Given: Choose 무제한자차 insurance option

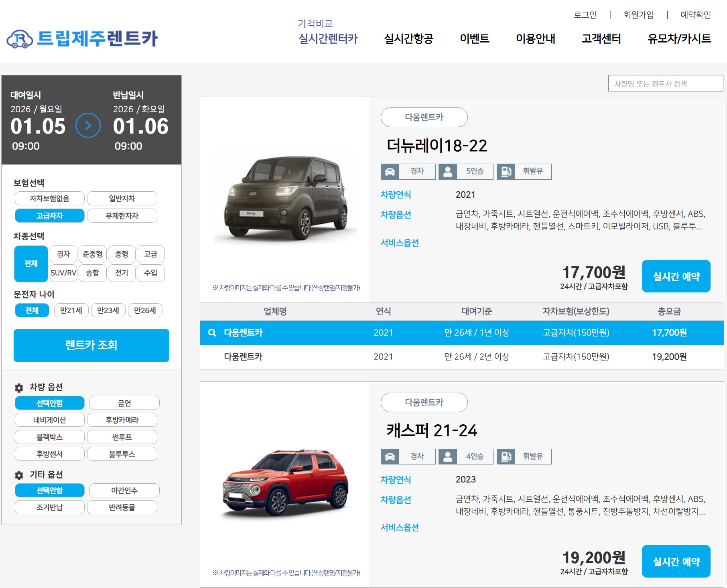Looking at the screenshot, I should (x=122, y=216).
